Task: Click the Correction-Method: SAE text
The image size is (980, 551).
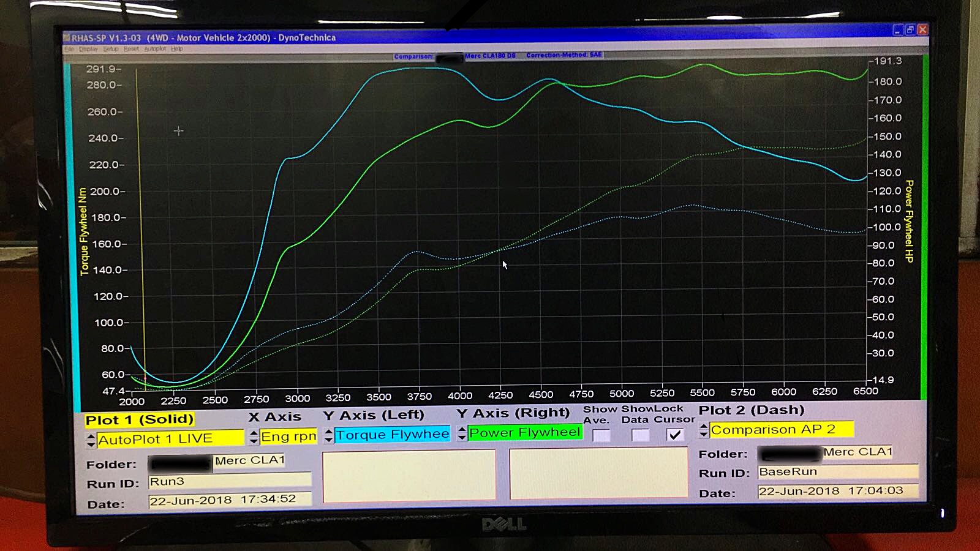Action: click(x=564, y=55)
